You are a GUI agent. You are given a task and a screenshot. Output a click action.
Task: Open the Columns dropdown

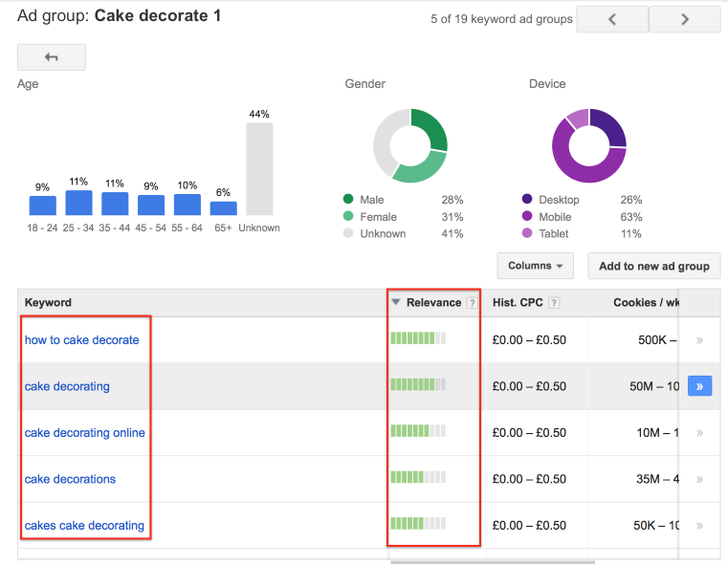(x=536, y=266)
